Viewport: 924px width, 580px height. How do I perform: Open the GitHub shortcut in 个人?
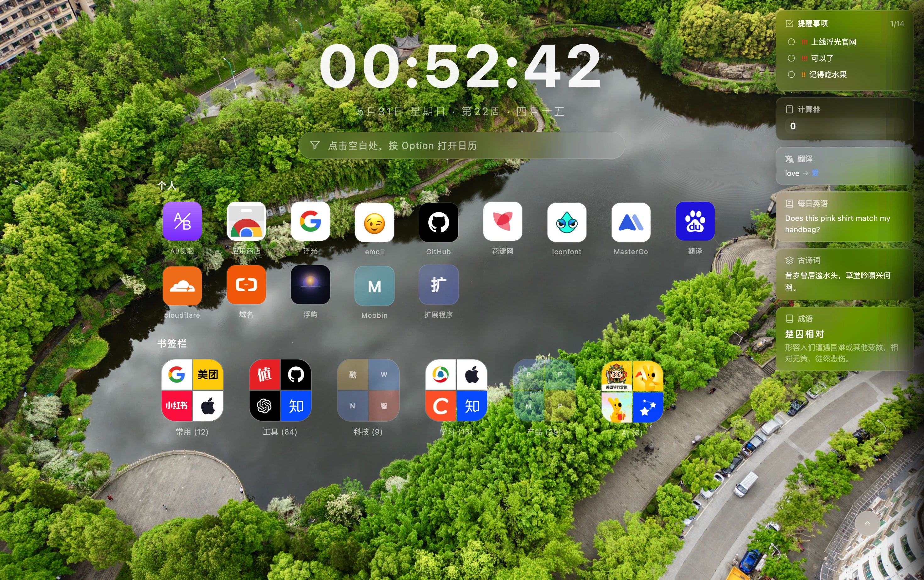coord(439,222)
